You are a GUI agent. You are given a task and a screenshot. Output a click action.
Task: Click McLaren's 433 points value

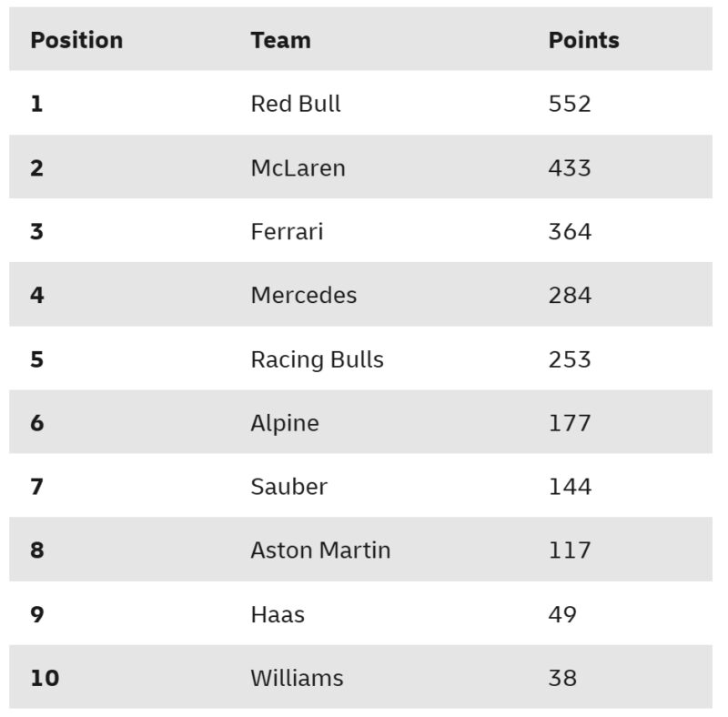click(570, 167)
